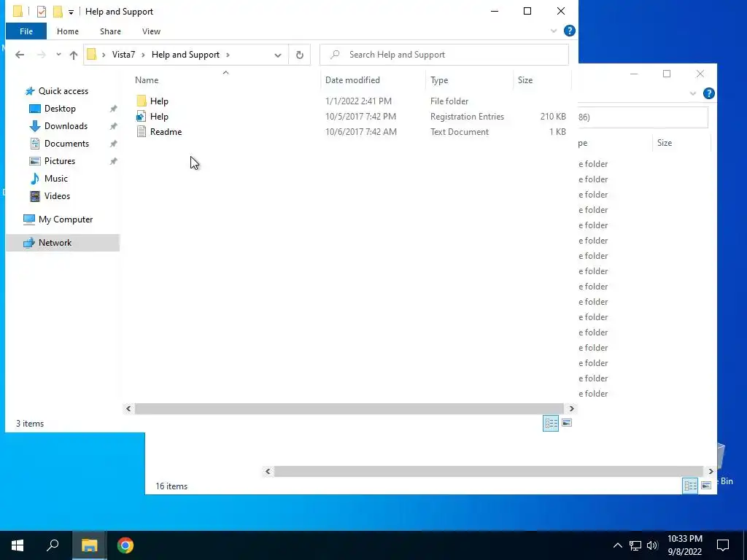The height and width of the screenshot is (560, 747).
Task: Open Downloads in the navigation pane
Action: pos(66,126)
